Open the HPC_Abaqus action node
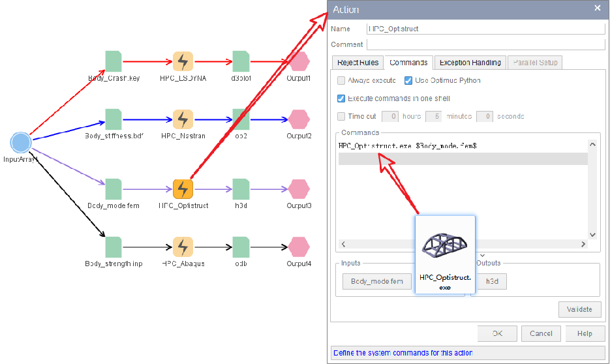 [183, 247]
